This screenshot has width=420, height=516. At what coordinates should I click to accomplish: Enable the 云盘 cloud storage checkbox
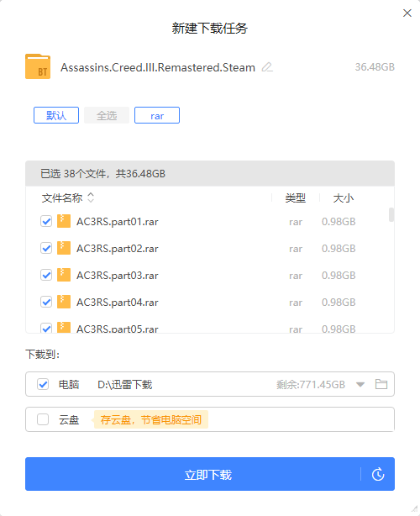click(43, 419)
